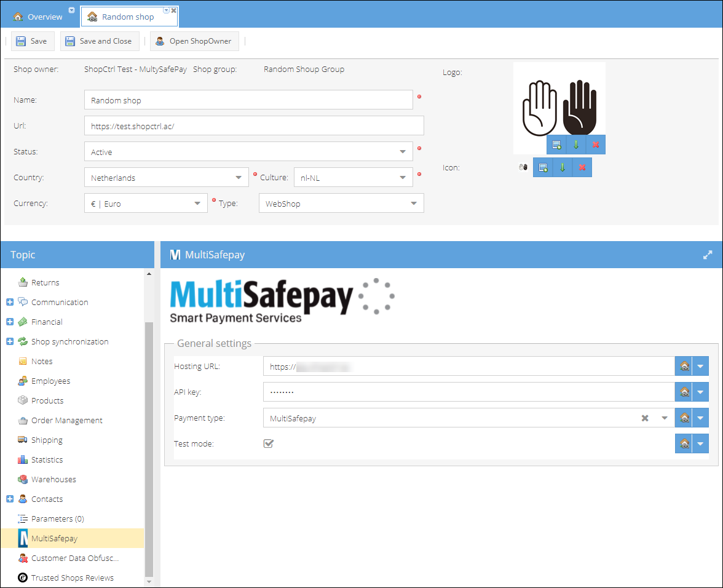Screen dimensions: 723x588
Task: Click the Icon row green download arrow
Action: tap(563, 167)
